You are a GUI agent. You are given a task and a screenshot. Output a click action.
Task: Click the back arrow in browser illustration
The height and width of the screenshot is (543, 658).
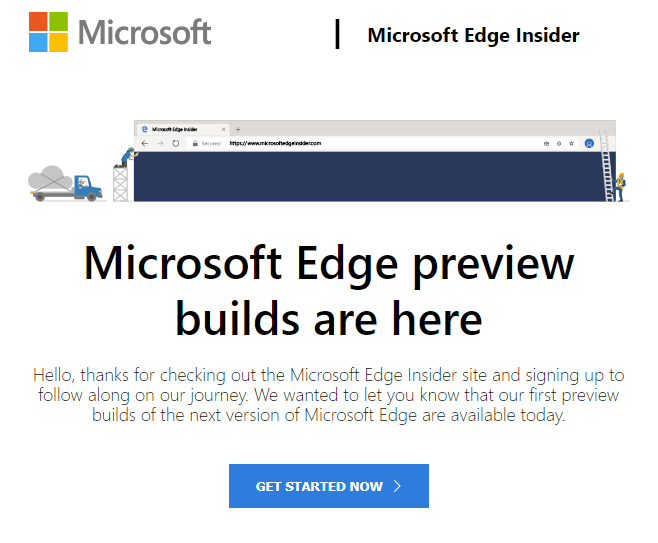(145, 144)
